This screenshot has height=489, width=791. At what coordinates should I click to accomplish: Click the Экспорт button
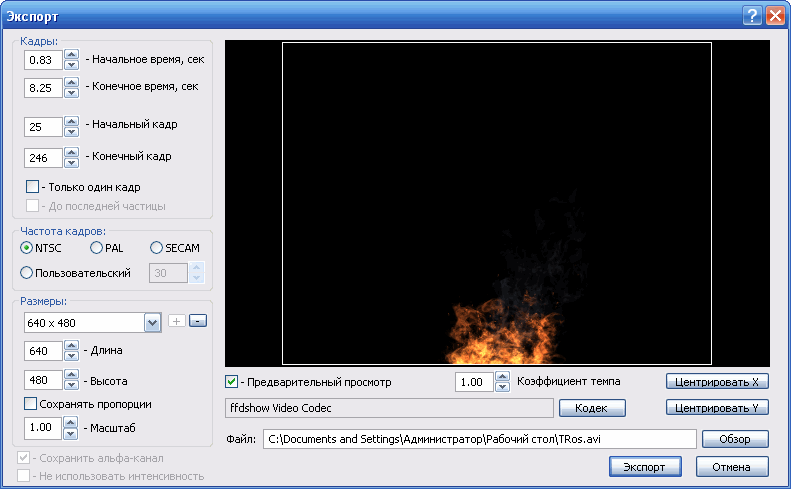pos(645,467)
